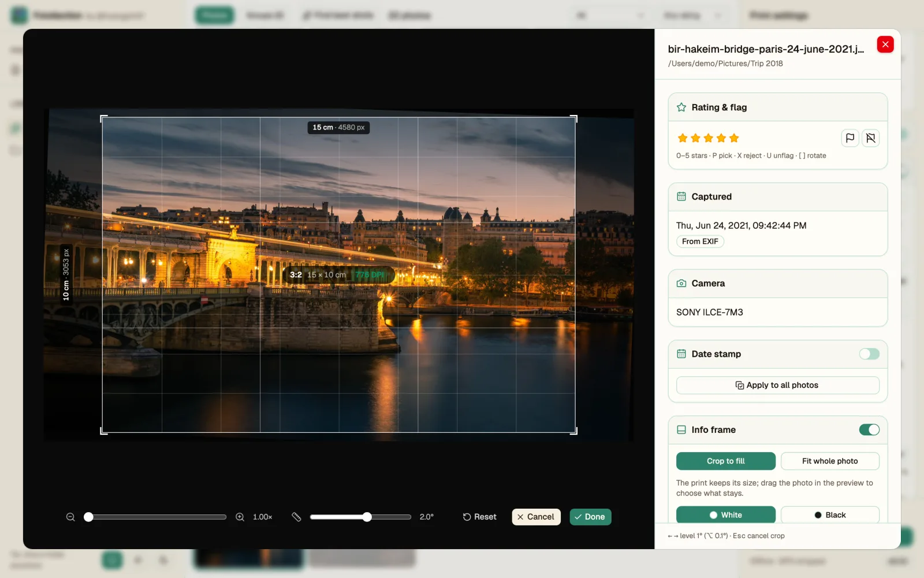Confirm crop with Done button
Screen dimensions: 924x578
click(590, 517)
